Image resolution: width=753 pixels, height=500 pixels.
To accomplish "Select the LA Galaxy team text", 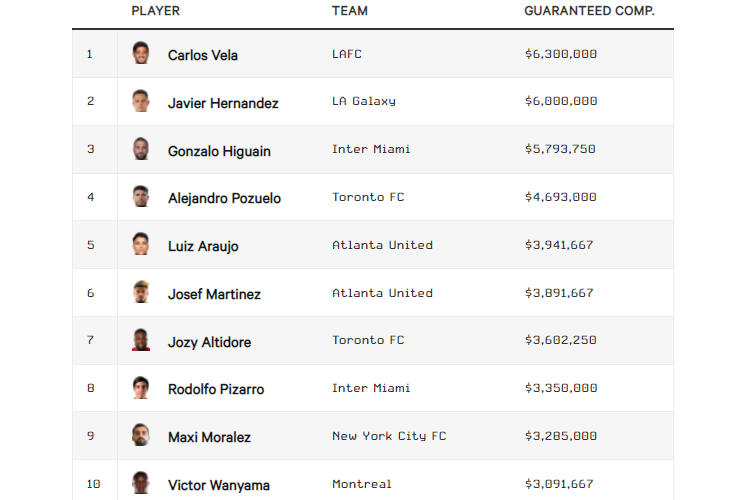I will tap(364, 101).
